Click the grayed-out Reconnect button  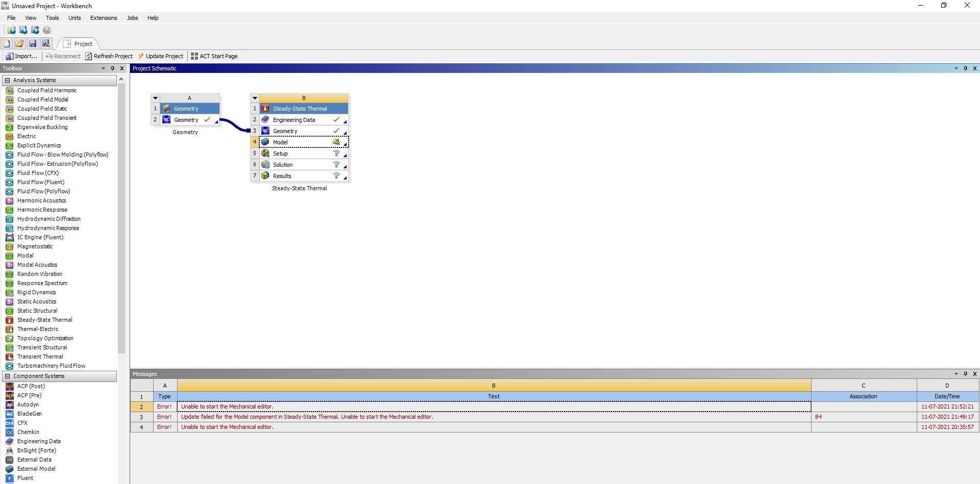(63, 56)
